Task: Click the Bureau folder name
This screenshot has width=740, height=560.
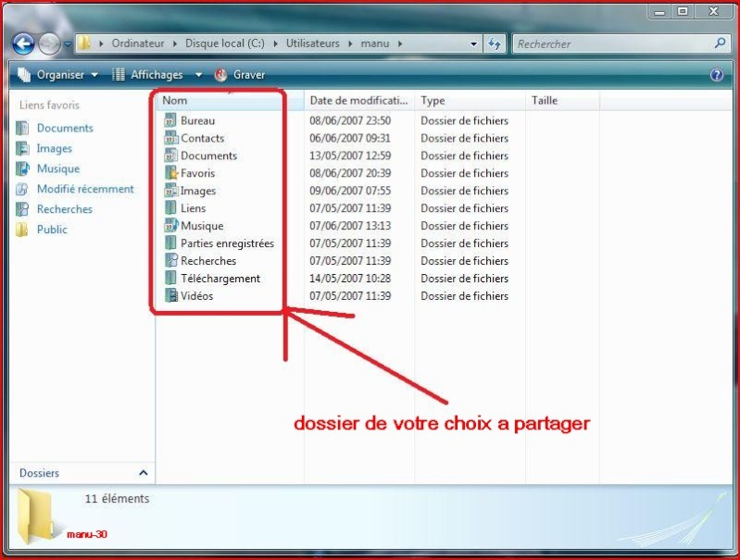Action: click(198, 120)
